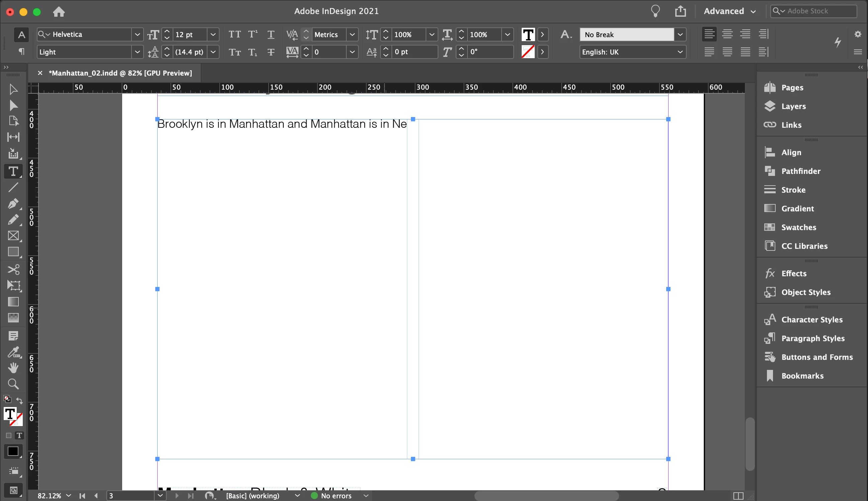Select the Hand tool
Image resolution: width=868 pixels, height=501 pixels.
[x=13, y=368]
